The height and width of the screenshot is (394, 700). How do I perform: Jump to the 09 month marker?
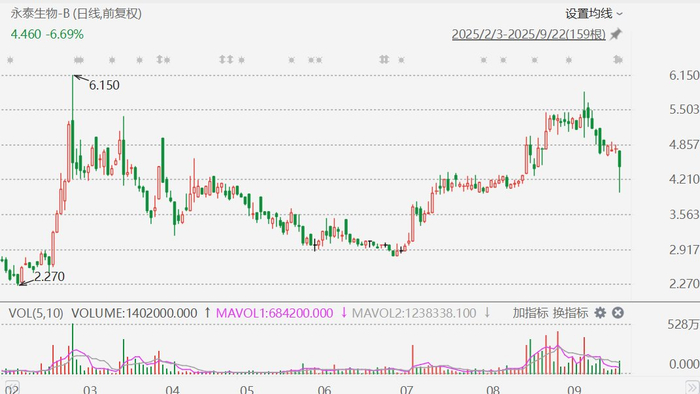pyautogui.click(x=574, y=389)
